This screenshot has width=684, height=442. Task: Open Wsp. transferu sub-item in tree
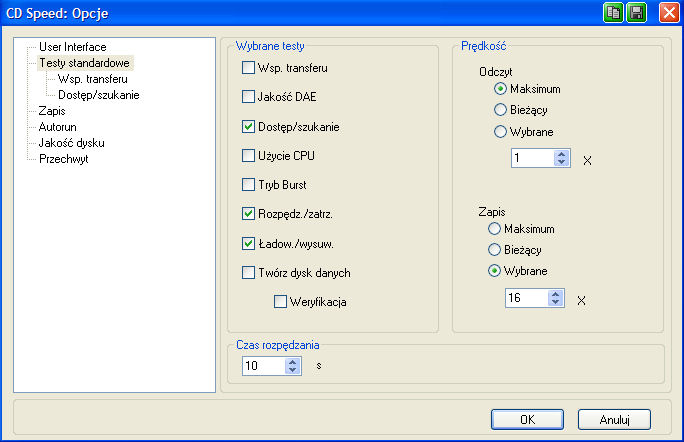(93, 79)
